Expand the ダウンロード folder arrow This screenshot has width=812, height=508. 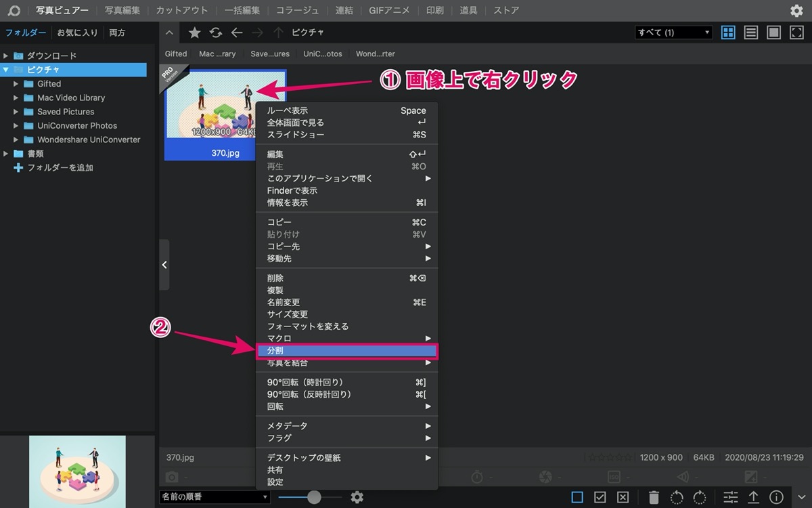(5, 56)
